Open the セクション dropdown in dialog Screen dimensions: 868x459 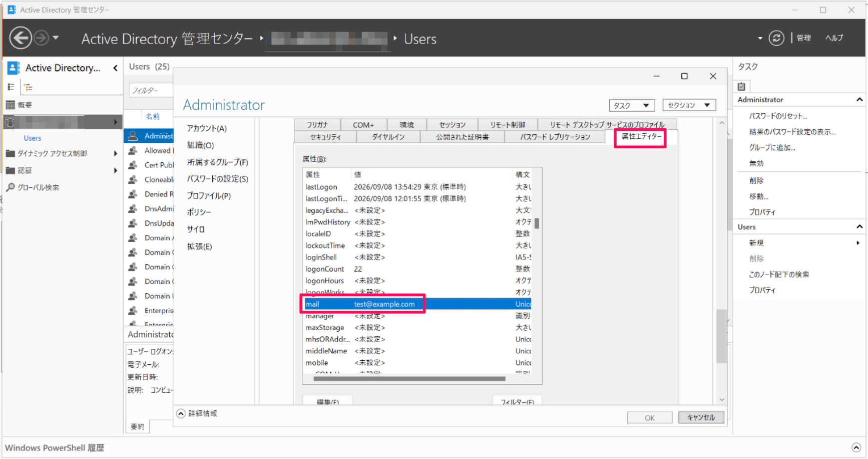coord(689,105)
